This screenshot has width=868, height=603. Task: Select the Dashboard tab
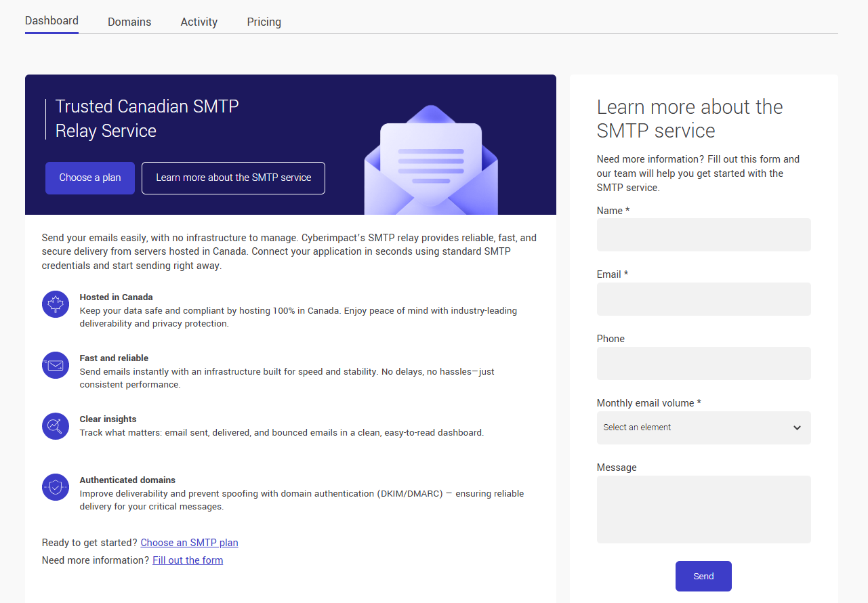(51, 20)
